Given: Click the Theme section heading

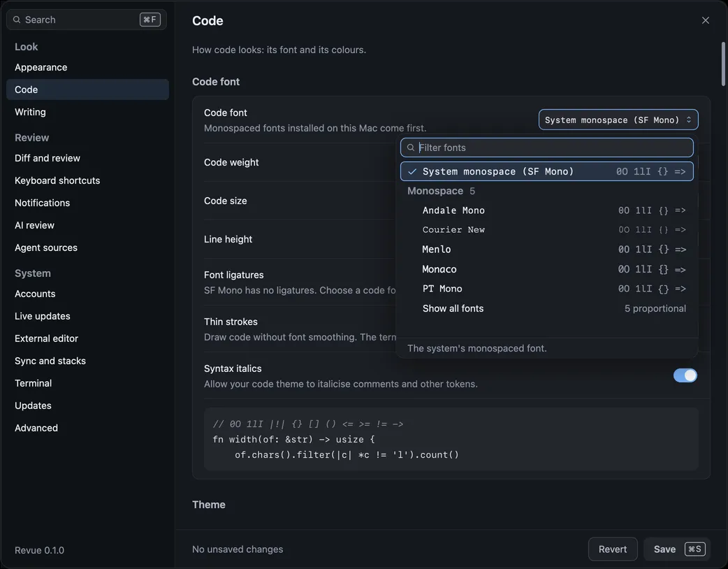Looking at the screenshot, I should coord(208,505).
